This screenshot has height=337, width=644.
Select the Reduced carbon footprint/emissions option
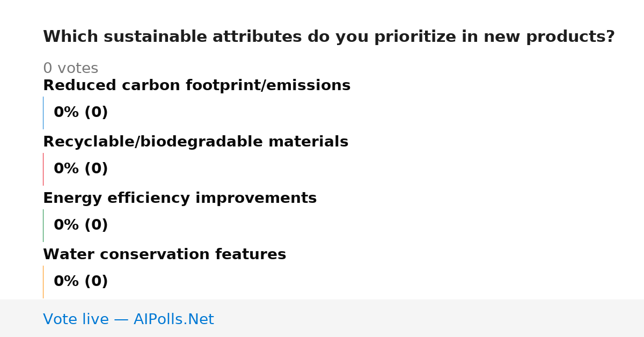click(x=196, y=85)
